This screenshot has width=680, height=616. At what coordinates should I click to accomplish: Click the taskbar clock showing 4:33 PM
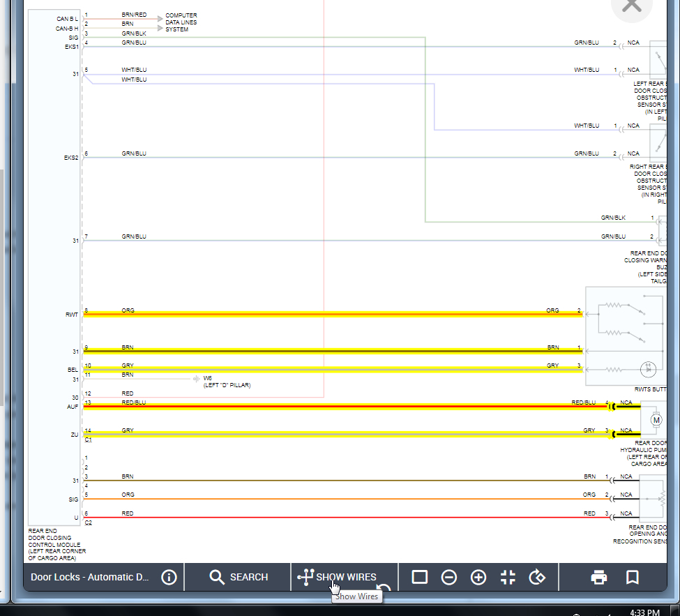point(644,612)
